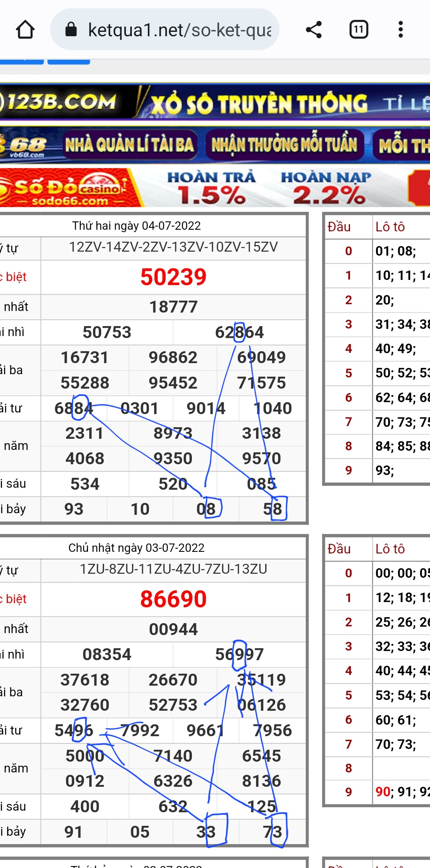Open the tab switcher showing 11 tabs
This screenshot has height=868, width=430.
pyautogui.click(x=359, y=29)
